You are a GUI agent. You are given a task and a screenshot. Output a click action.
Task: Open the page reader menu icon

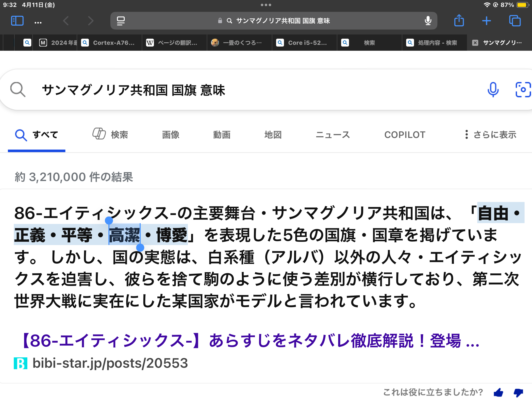[x=121, y=21]
